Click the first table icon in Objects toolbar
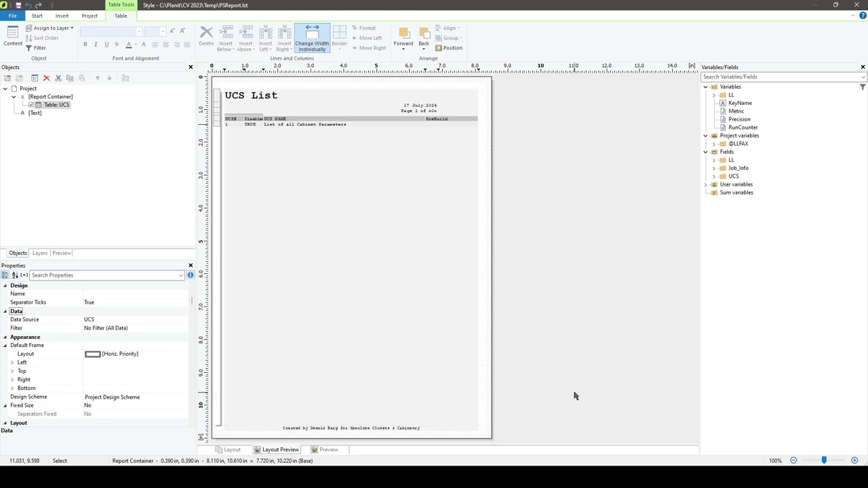The width and height of the screenshot is (868, 488). [7, 79]
